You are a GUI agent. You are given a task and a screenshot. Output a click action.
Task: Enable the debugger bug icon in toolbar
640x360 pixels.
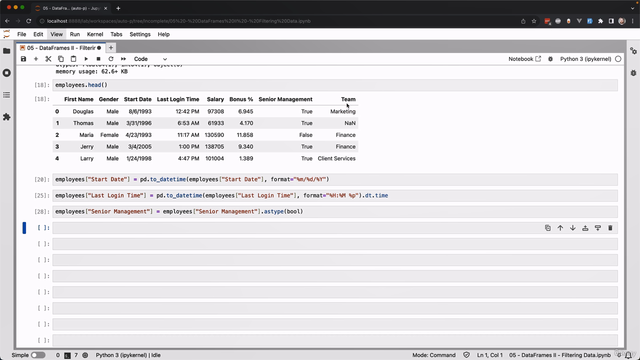pyautogui.click(x=550, y=59)
